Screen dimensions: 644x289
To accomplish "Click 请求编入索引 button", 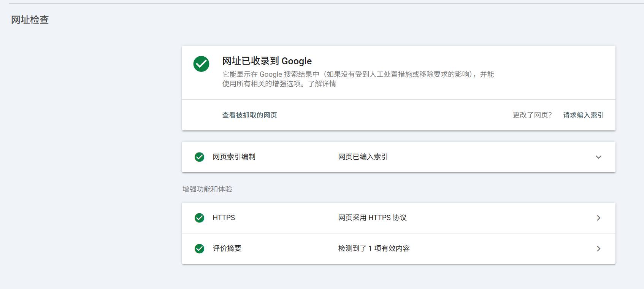I will [583, 115].
